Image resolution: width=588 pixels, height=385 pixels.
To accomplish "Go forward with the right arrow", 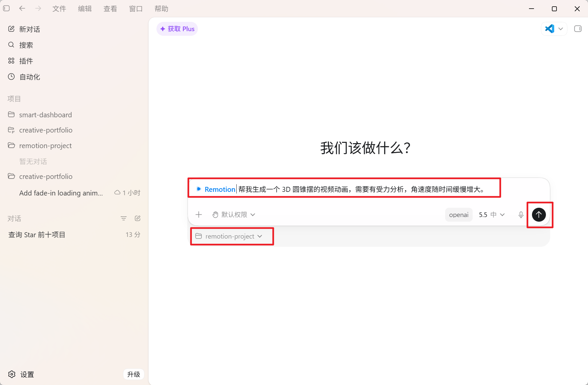I will tap(38, 8).
